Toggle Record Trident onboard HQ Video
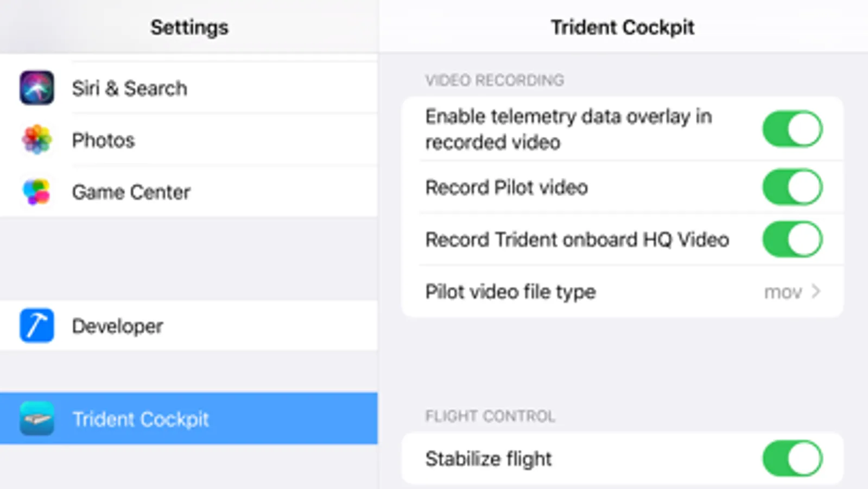This screenshot has width=868, height=489. [792, 239]
